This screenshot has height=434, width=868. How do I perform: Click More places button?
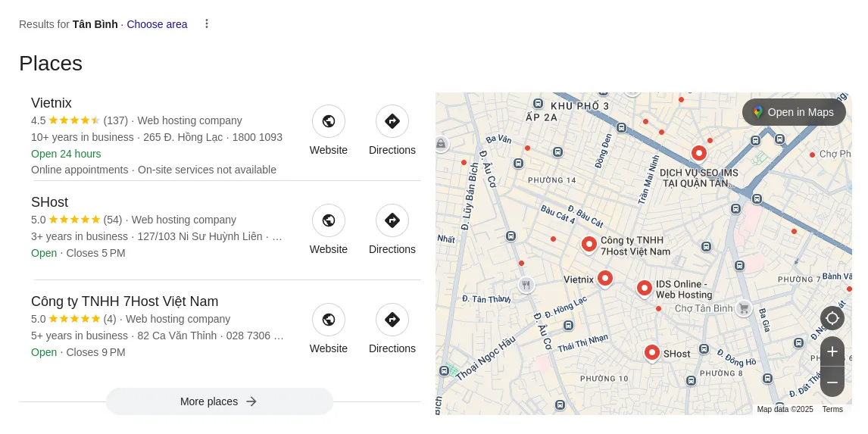tap(220, 401)
